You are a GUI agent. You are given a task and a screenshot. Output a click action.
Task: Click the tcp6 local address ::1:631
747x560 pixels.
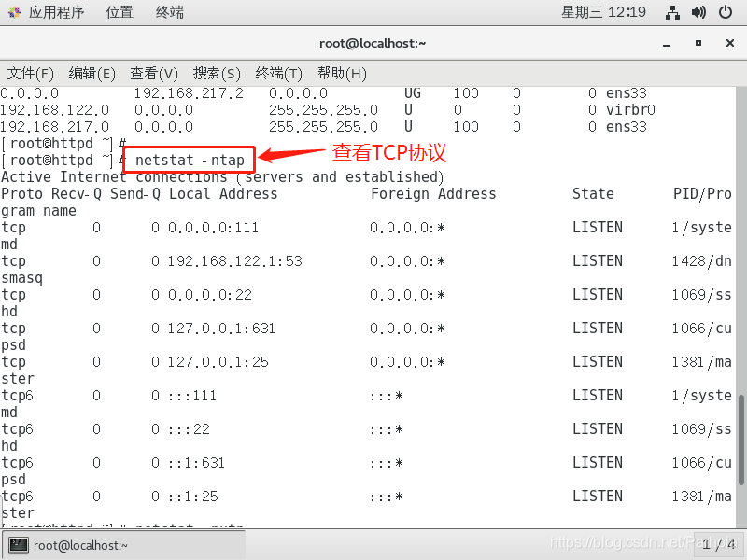(x=196, y=463)
